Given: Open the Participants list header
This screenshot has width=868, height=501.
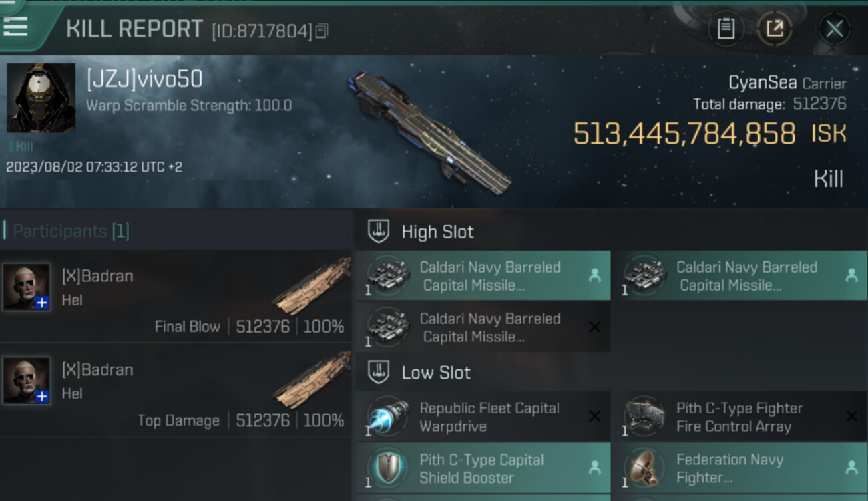Looking at the screenshot, I should click(x=71, y=231).
